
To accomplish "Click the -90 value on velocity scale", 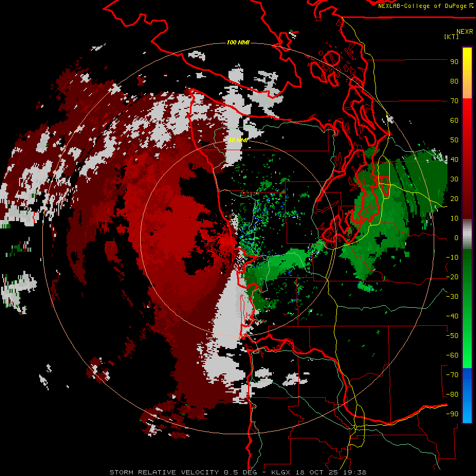I will (x=452, y=414).
